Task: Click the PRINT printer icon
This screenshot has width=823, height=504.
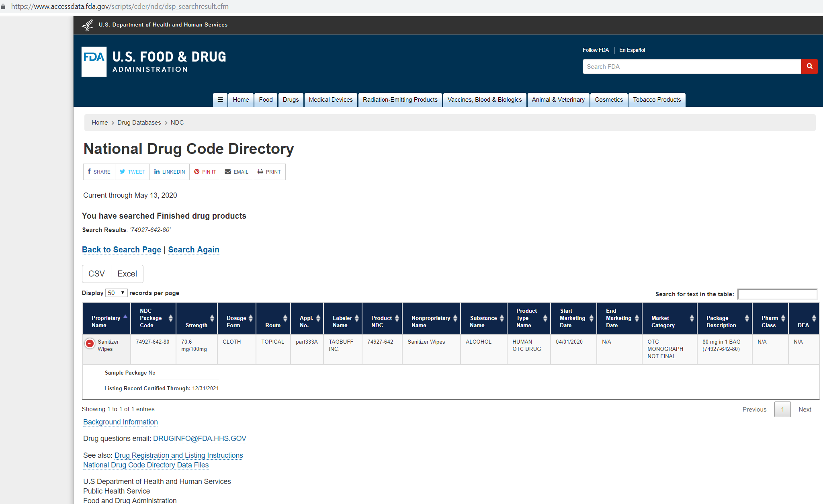Action: click(260, 172)
